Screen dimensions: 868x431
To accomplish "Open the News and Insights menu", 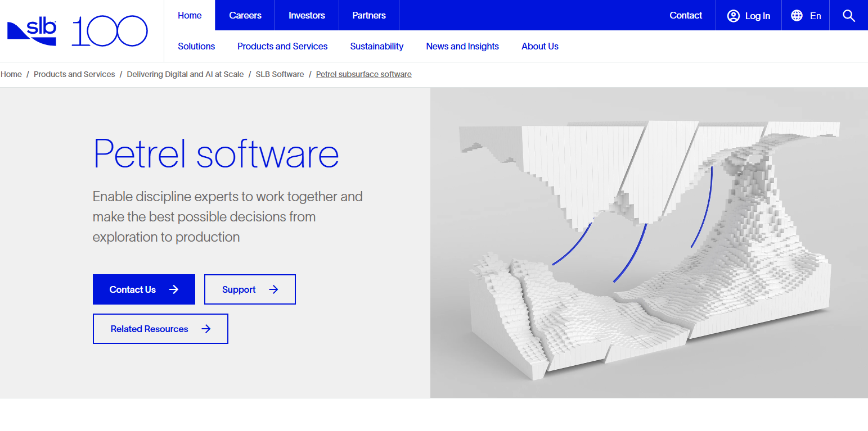I will point(462,46).
